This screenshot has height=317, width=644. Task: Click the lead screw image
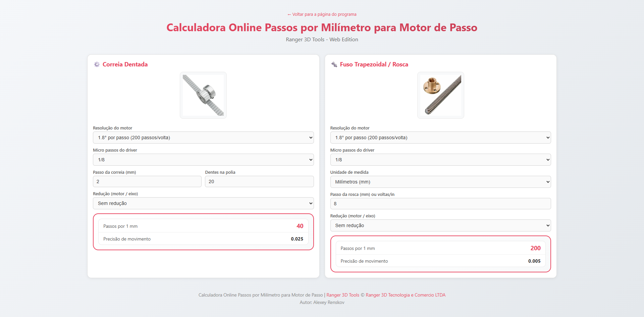tap(440, 95)
